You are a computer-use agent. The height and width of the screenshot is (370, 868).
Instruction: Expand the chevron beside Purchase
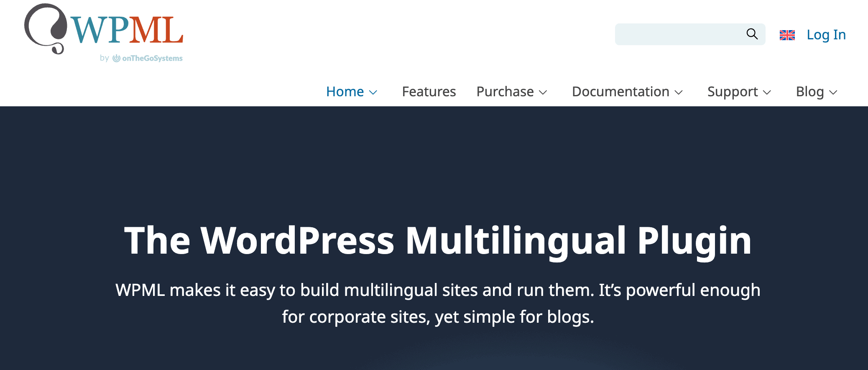[543, 92]
